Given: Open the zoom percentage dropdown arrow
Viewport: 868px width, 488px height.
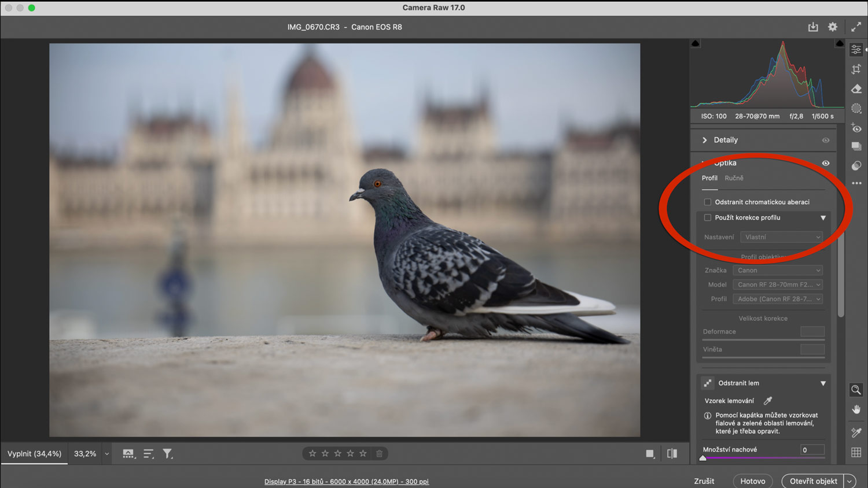Looking at the screenshot, I should coord(106,454).
